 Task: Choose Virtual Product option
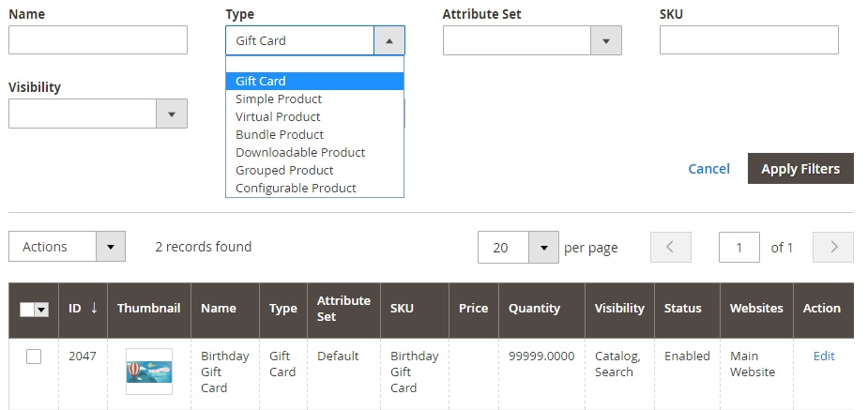[x=278, y=116]
